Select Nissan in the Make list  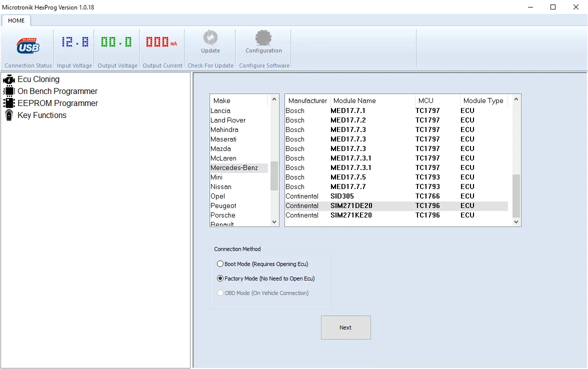click(x=239, y=187)
